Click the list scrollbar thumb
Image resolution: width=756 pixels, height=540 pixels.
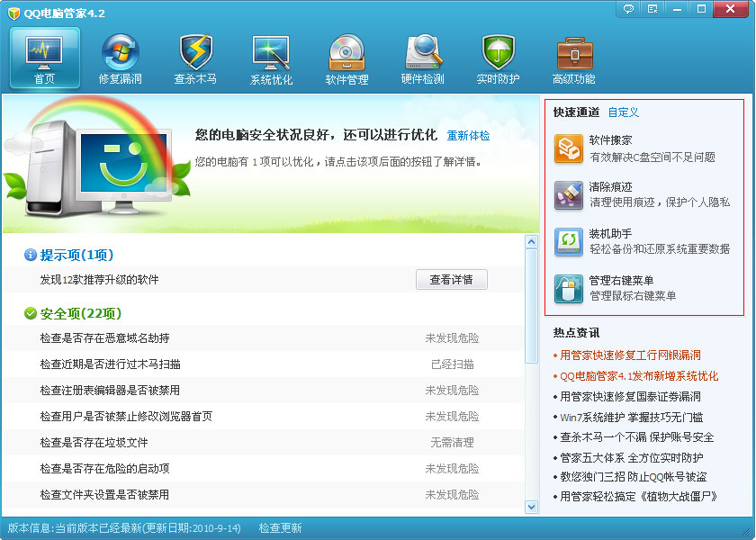tap(531, 306)
